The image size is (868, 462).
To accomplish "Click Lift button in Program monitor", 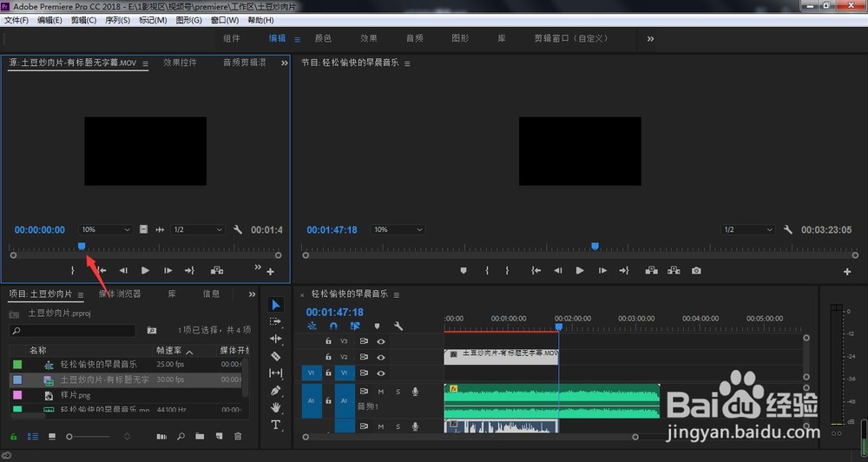I will pyautogui.click(x=652, y=270).
